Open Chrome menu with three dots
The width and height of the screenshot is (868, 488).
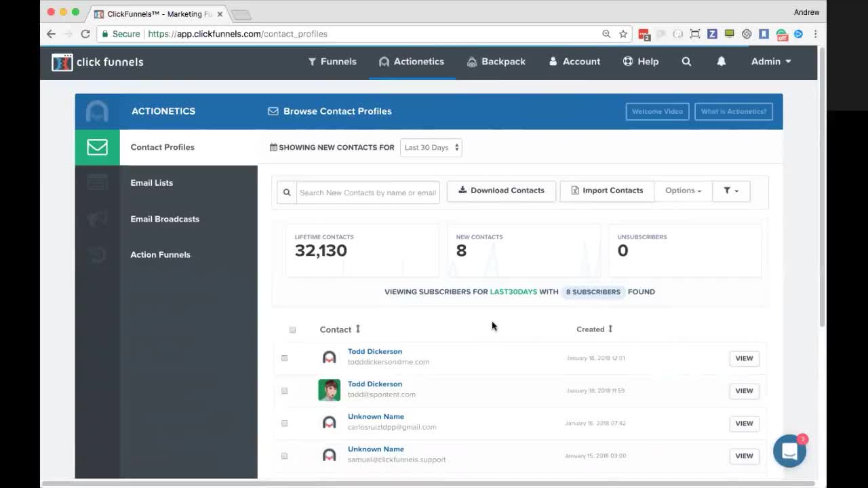[x=815, y=34]
